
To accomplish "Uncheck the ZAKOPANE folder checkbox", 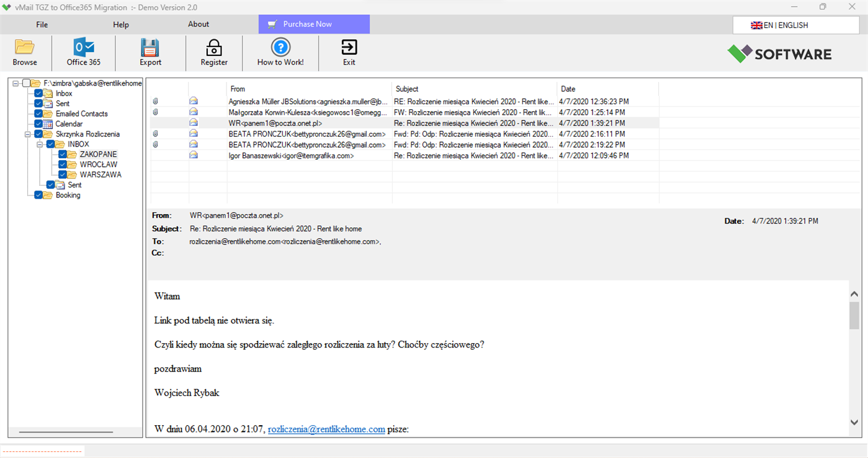I will click(61, 154).
